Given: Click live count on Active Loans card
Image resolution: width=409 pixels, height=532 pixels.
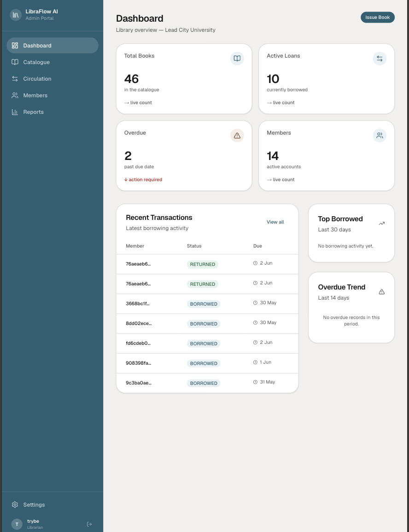Looking at the screenshot, I should click(280, 102).
